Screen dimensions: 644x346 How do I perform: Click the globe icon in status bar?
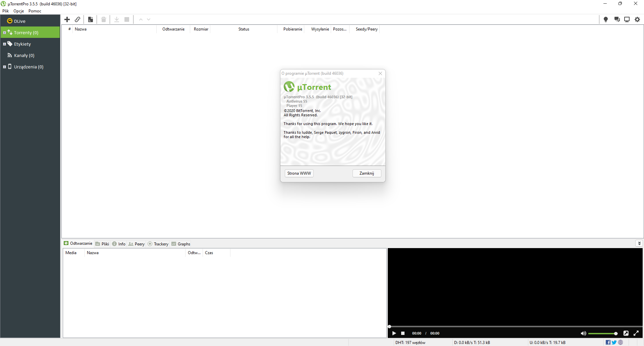click(621, 342)
